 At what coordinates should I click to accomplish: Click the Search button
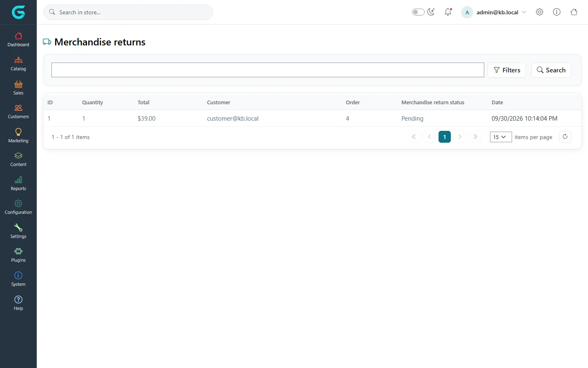click(x=551, y=70)
